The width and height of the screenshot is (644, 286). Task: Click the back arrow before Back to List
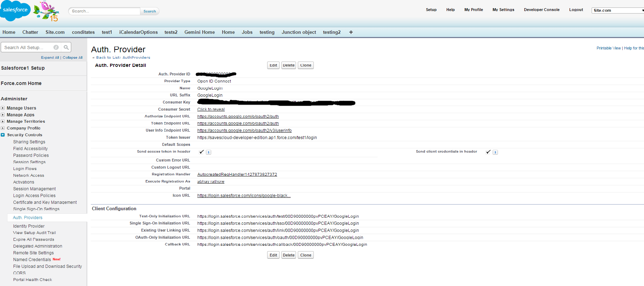point(93,58)
